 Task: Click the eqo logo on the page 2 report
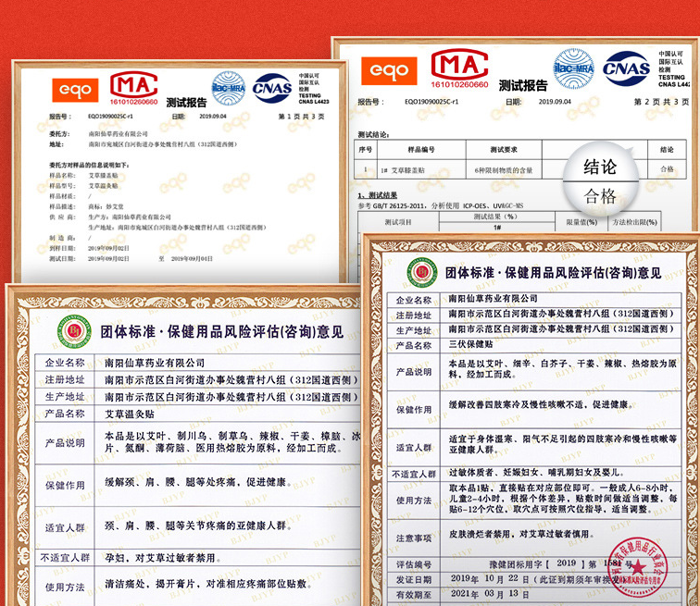pos(389,70)
